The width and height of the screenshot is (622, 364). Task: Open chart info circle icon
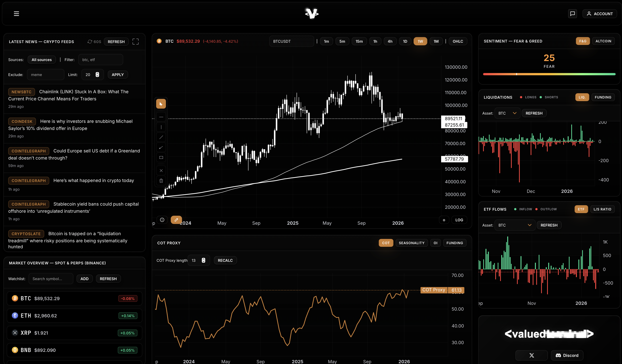162,220
